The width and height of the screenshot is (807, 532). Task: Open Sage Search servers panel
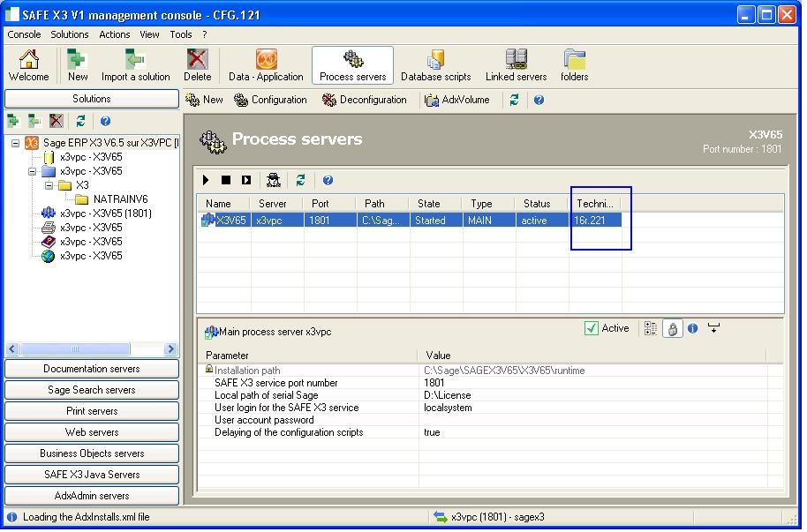click(92, 391)
